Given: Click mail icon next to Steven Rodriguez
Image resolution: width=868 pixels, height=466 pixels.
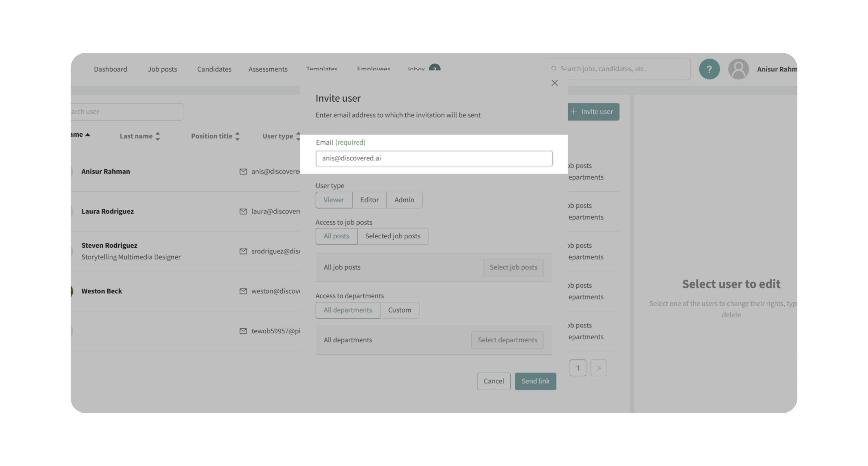Looking at the screenshot, I should (x=243, y=251).
